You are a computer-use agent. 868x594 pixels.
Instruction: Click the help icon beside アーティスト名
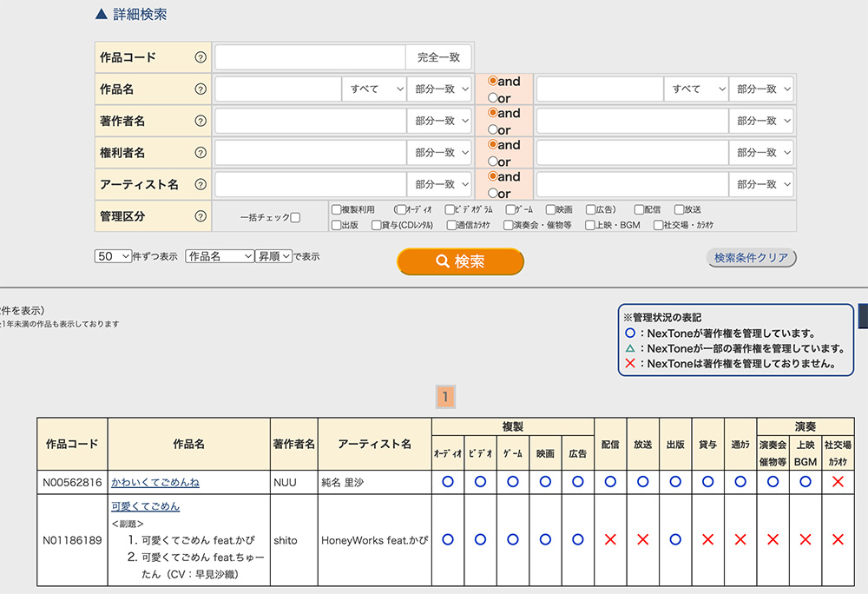(x=201, y=184)
